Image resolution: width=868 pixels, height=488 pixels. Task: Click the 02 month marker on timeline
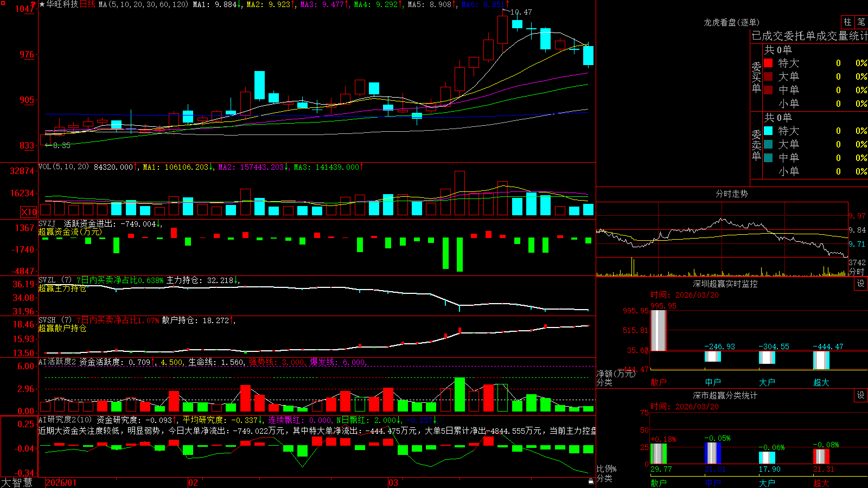pyautogui.click(x=193, y=483)
